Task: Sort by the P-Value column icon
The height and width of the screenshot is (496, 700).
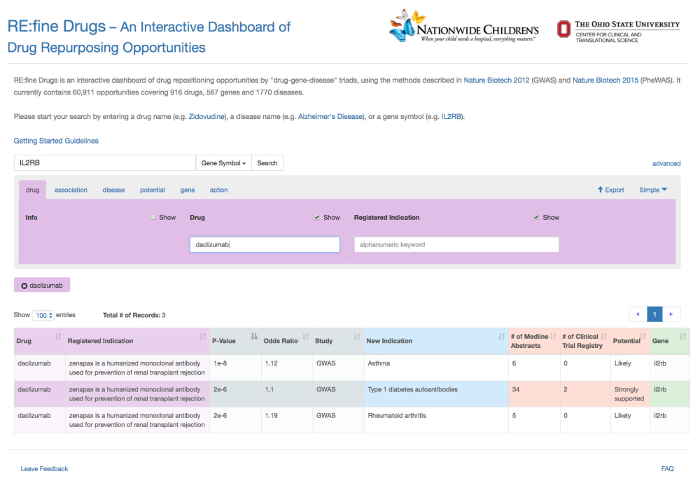Action: pos(253,336)
